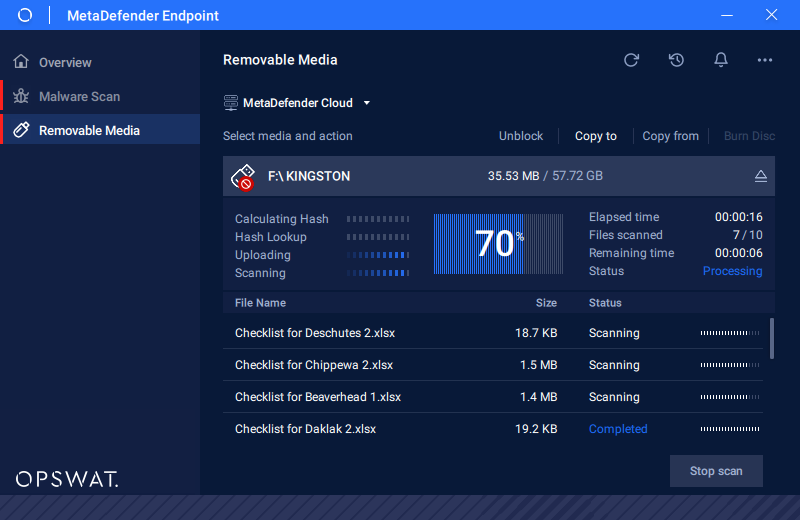Select Checklist for Deschutes 2.xlsx row
This screenshot has width=800, height=520.
pos(493,333)
